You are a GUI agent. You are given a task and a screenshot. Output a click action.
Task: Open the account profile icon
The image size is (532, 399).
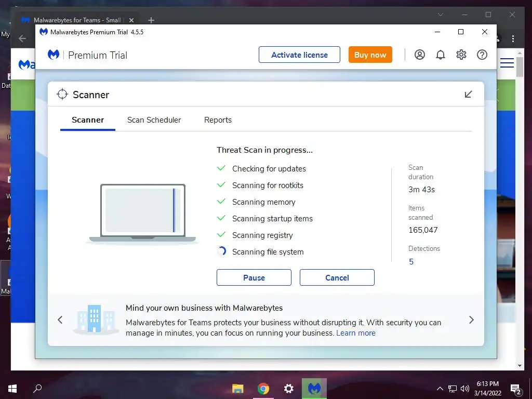click(x=420, y=55)
